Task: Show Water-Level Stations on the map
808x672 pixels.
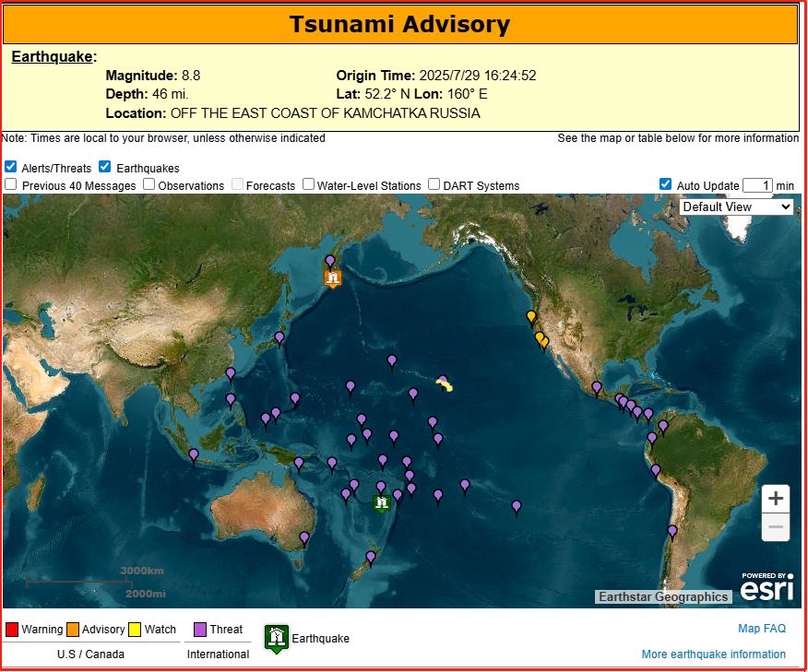Action: click(308, 184)
